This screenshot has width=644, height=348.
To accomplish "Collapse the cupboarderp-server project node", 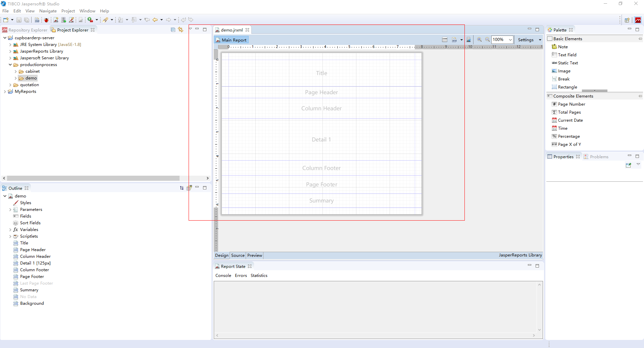I will tap(5, 38).
